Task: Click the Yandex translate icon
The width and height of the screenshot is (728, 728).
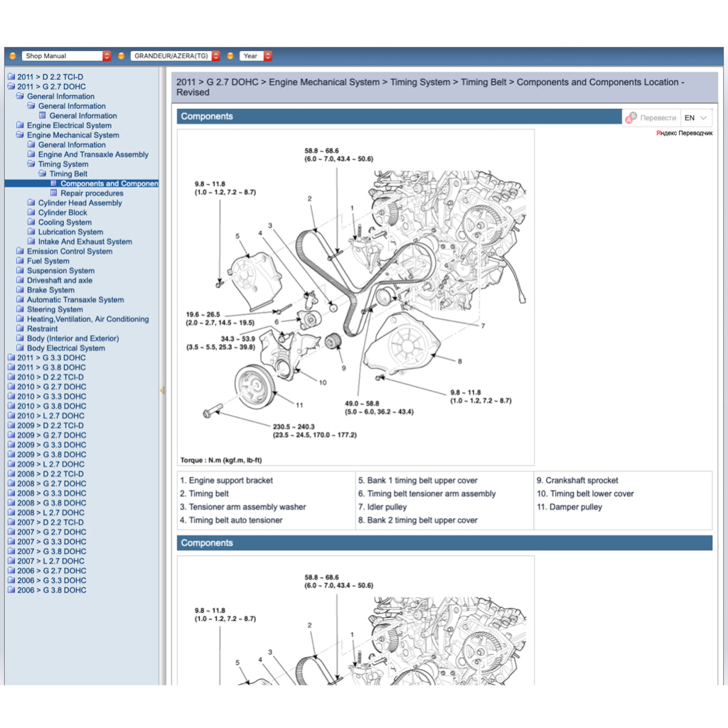Action: point(631,118)
